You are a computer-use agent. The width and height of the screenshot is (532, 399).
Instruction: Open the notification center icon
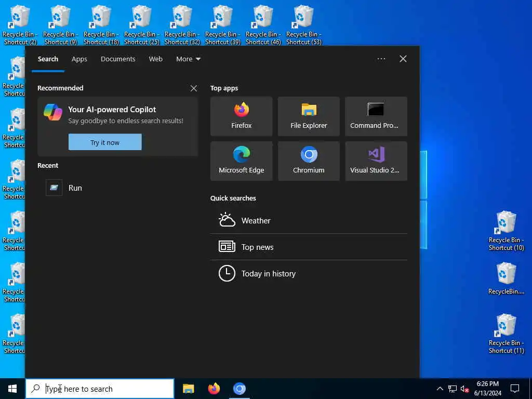point(515,389)
